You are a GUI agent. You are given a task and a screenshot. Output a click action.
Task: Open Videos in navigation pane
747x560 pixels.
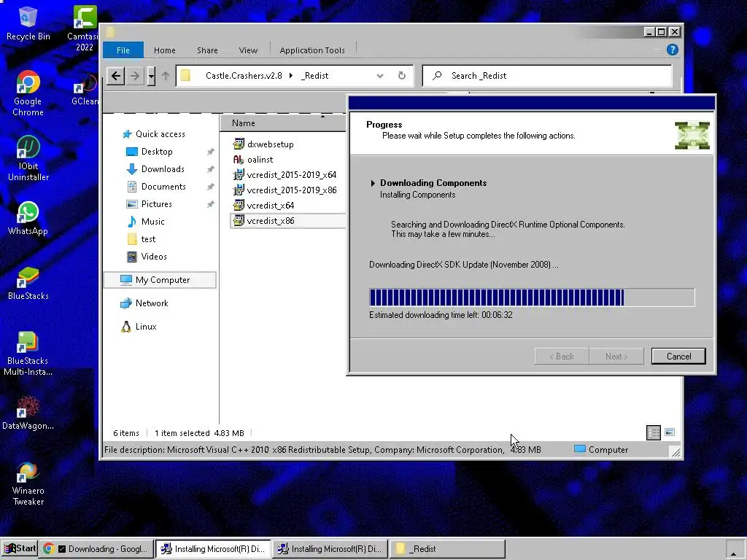click(x=147, y=257)
